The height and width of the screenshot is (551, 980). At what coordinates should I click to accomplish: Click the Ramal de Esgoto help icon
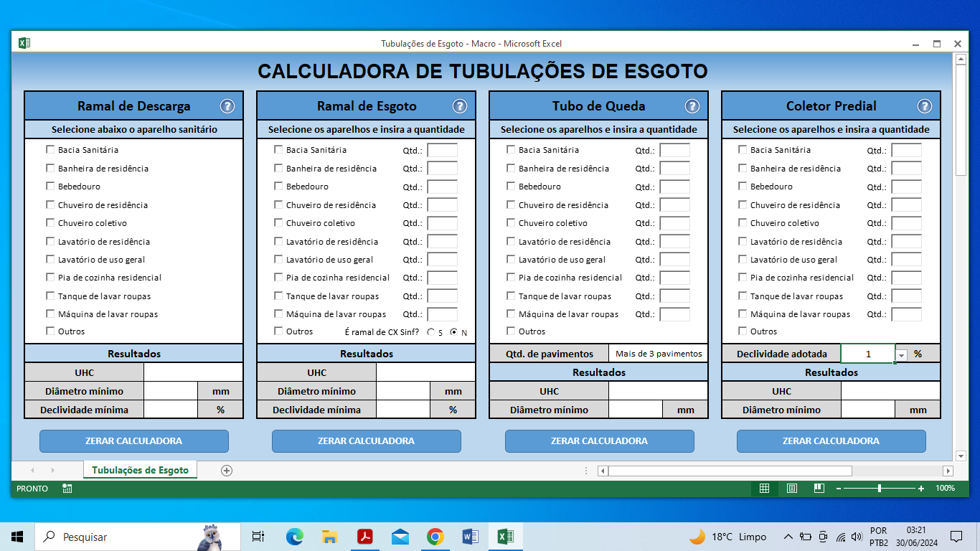tap(459, 106)
